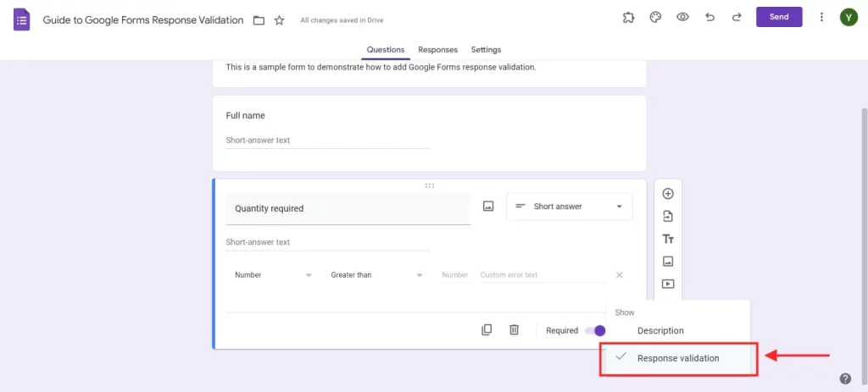This screenshot has width=868, height=392.
Task: Customize theme palette icon
Action: (655, 17)
